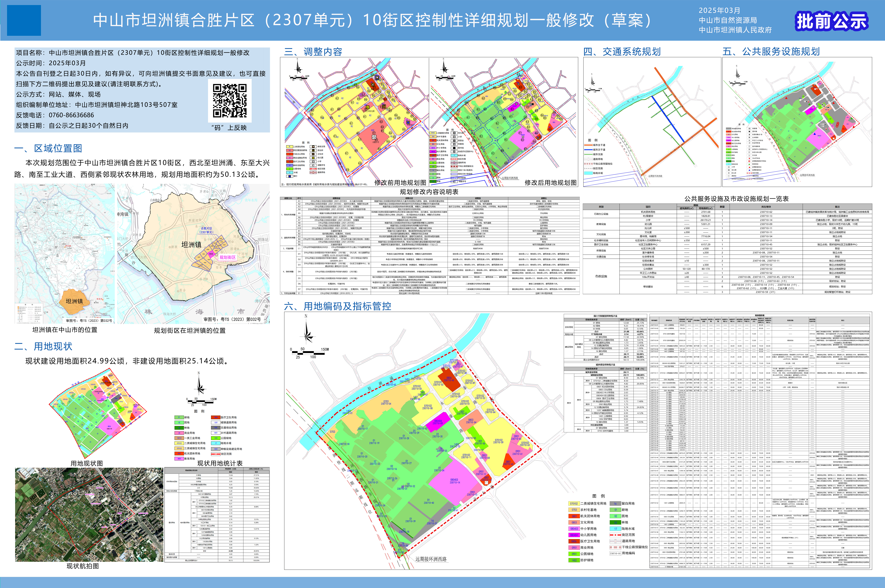Select 070102 二类城镇住宅用地 swatch in section 六 legend

coord(574,503)
